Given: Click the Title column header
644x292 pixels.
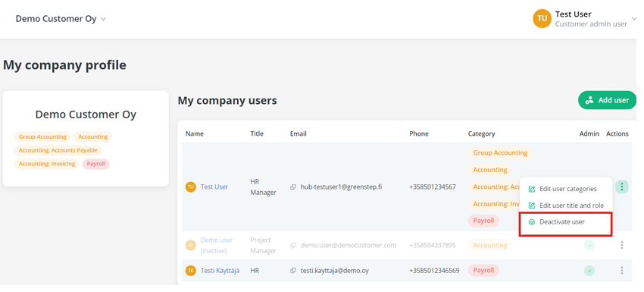Looking at the screenshot, I should coord(257,133).
